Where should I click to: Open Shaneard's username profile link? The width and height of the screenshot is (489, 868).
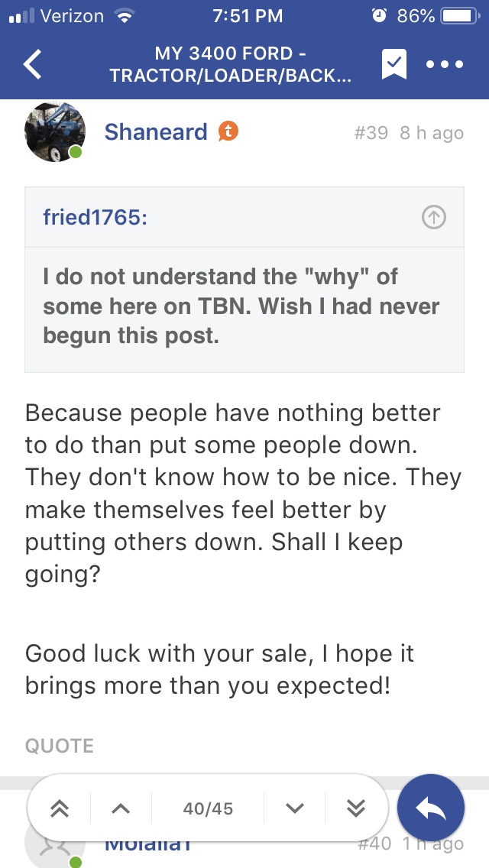tap(156, 132)
